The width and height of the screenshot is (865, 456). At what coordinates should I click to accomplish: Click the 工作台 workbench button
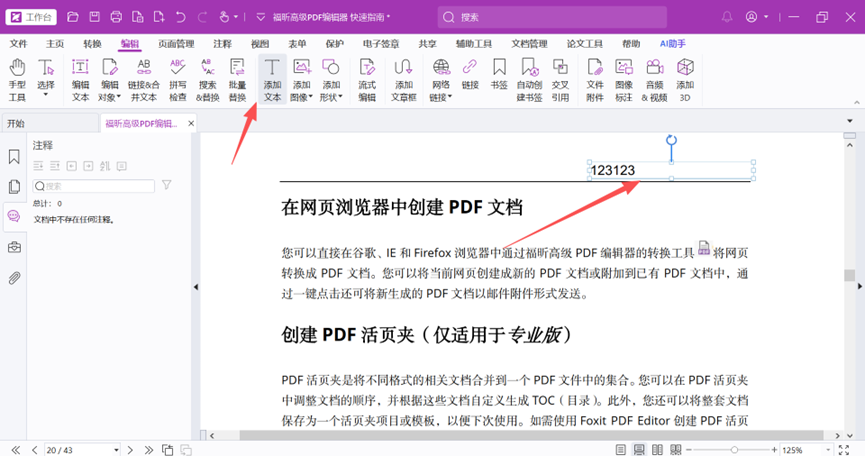(x=32, y=17)
